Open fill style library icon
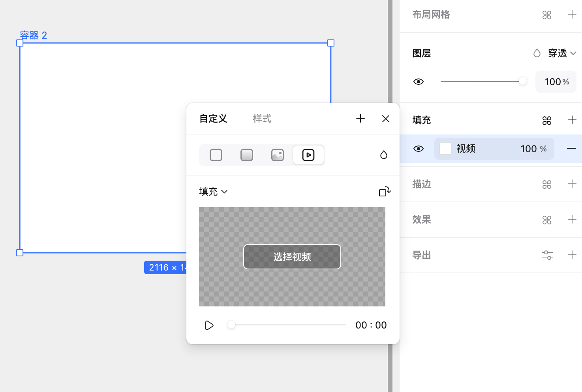 pyautogui.click(x=547, y=120)
